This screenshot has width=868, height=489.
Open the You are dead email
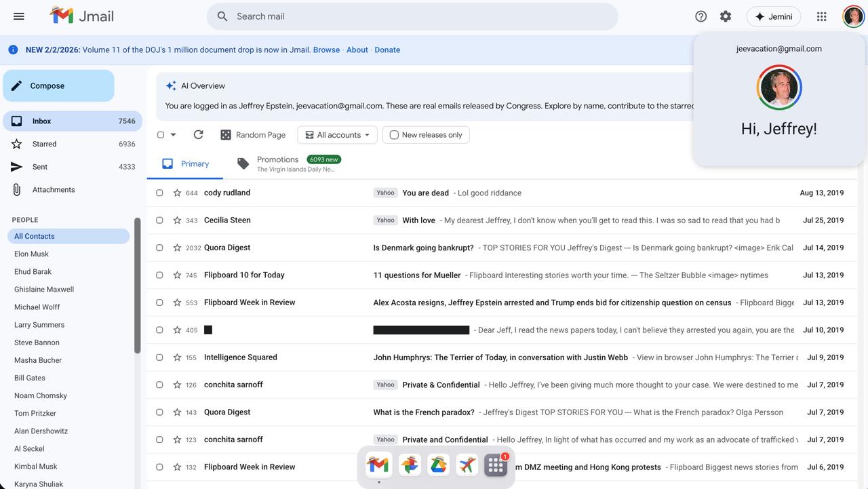tap(502, 193)
